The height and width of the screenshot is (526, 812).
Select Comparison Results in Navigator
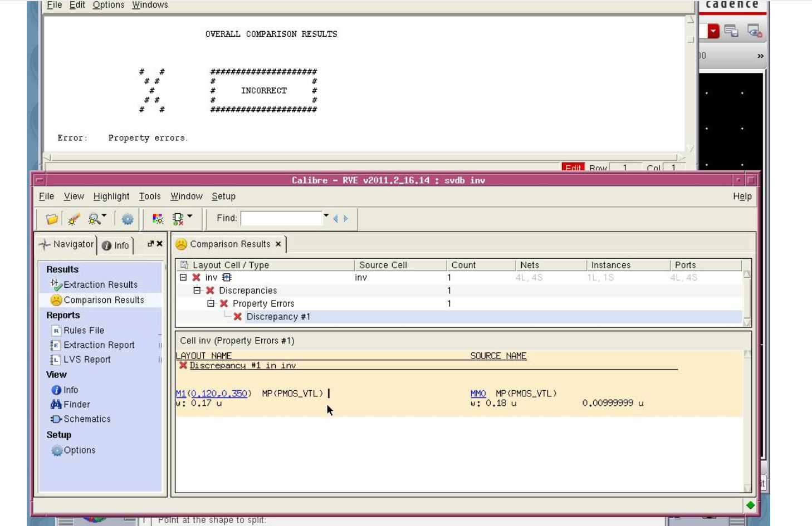click(x=97, y=300)
